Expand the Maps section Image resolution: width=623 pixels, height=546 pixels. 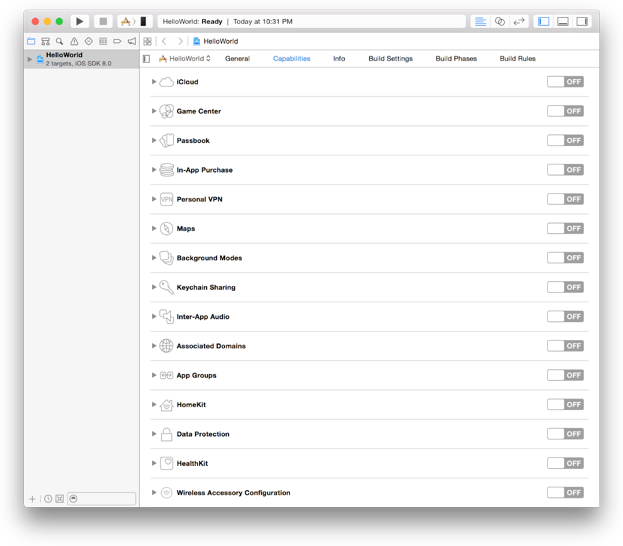point(154,228)
